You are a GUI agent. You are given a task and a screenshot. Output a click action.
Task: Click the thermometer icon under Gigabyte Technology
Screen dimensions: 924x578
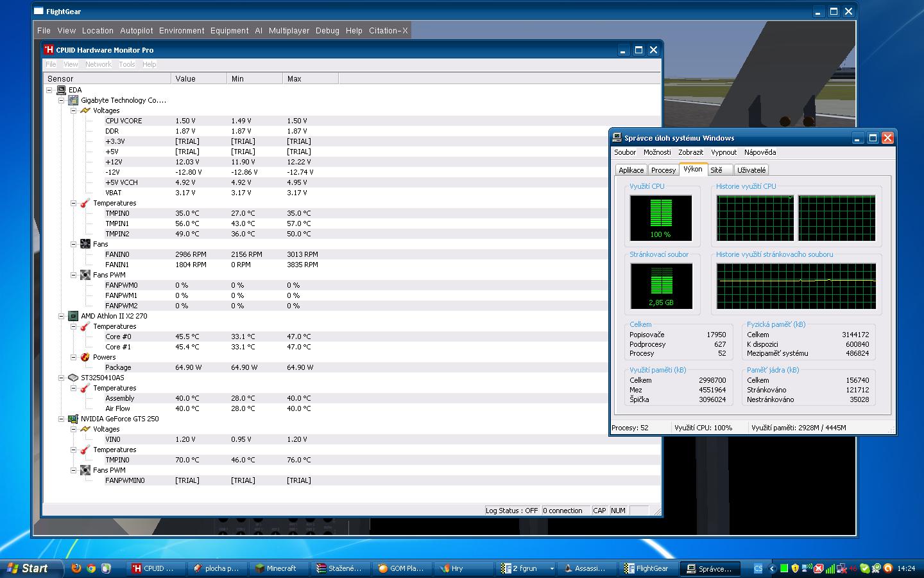[85, 203]
